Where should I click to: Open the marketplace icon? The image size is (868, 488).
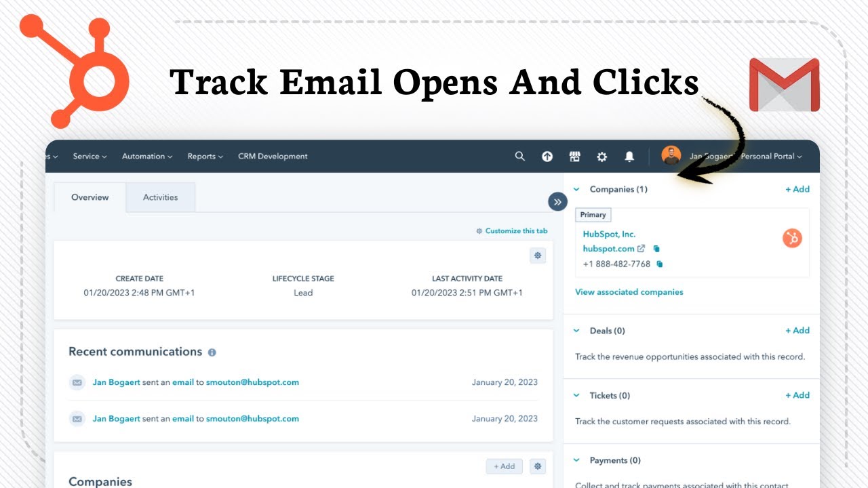pyautogui.click(x=574, y=157)
